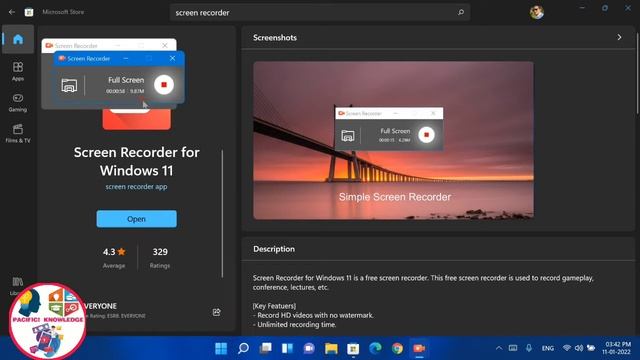Follow the screen recorder app publisher link
This screenshot has width=640, height=360.
136,187
